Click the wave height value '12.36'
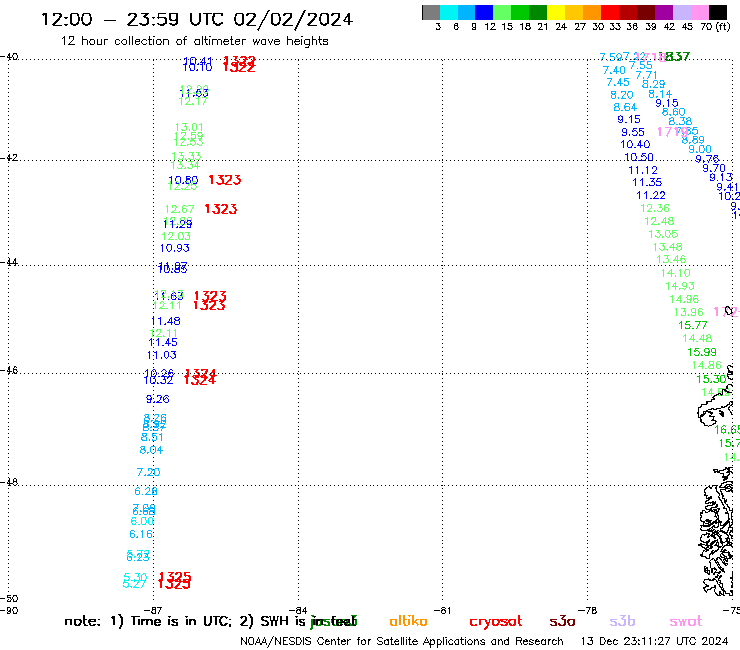The width and height of the screenshot is (740, 650). [x=655, y=208]
